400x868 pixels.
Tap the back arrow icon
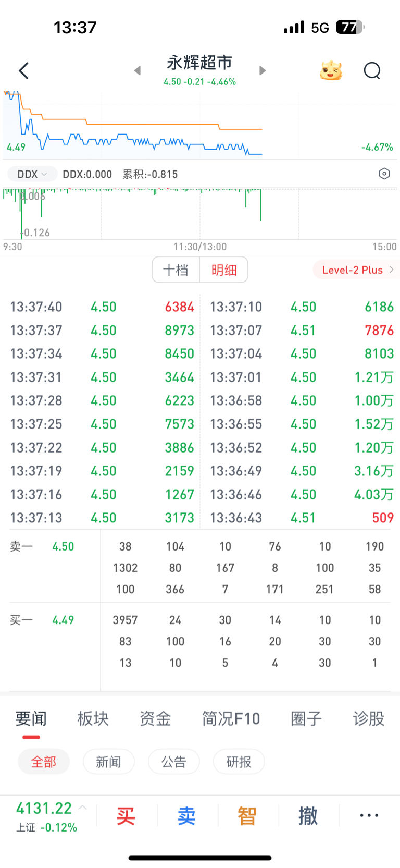point(23,71)
